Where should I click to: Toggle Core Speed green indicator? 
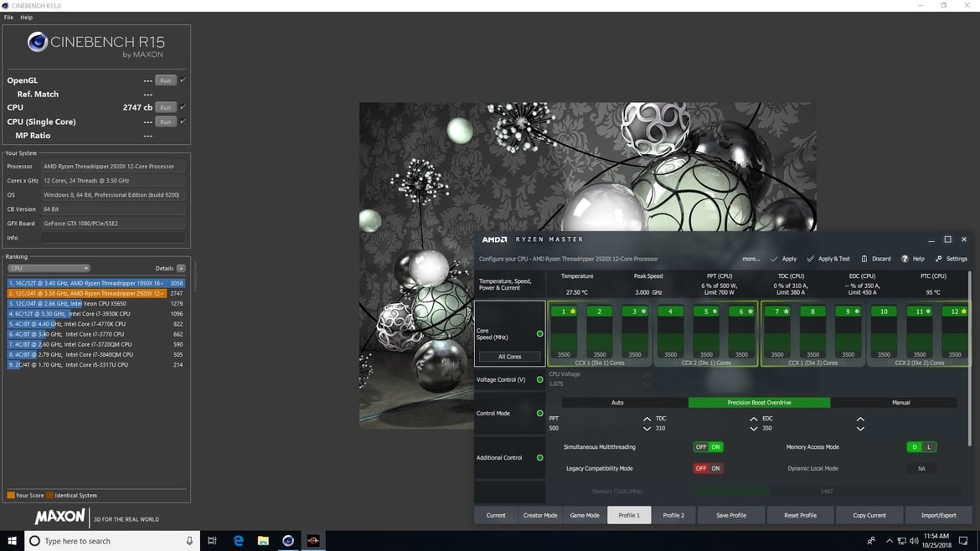click(x=540, y=333)
